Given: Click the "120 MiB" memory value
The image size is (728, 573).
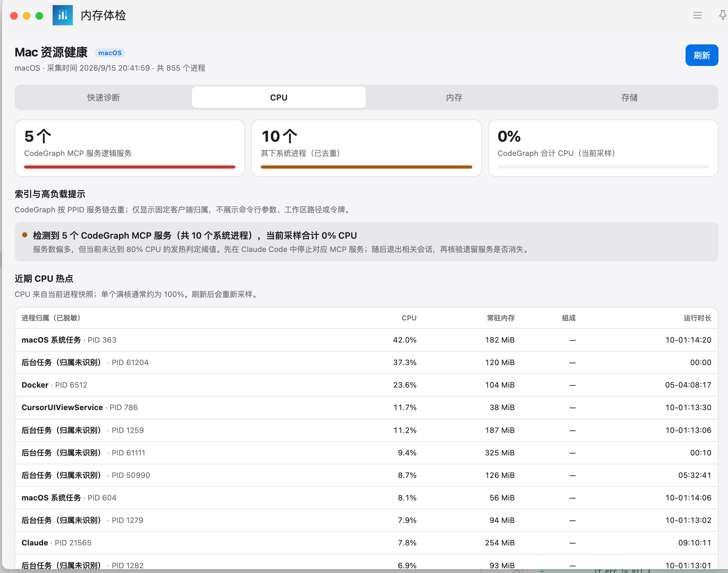Looking at the screenshot, I should (x=500, y=362).
